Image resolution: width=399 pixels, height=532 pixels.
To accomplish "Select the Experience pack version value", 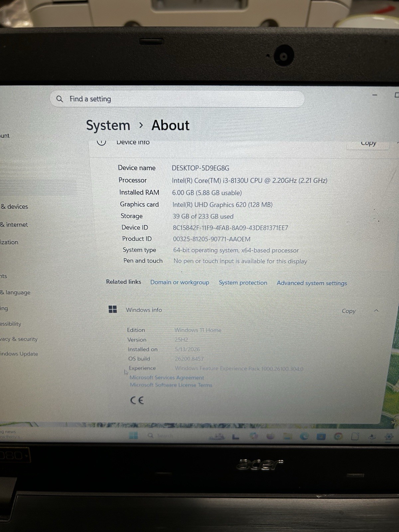I will point(239,368).
